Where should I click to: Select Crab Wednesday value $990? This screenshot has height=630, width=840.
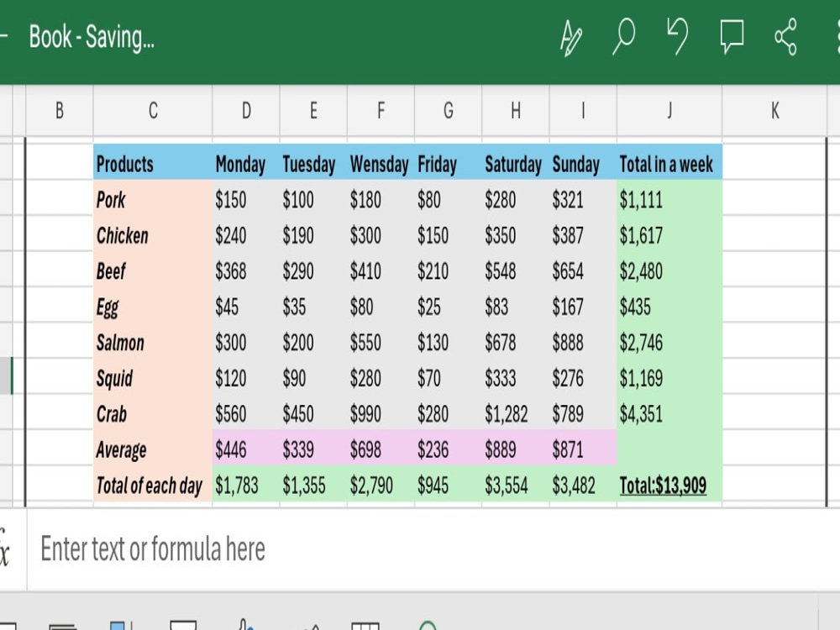click(x=381, y=413)
